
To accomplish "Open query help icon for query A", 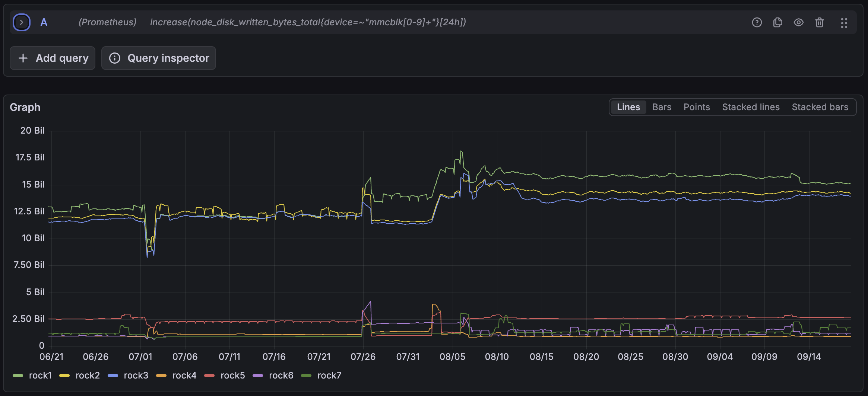I will pos(757,22).
